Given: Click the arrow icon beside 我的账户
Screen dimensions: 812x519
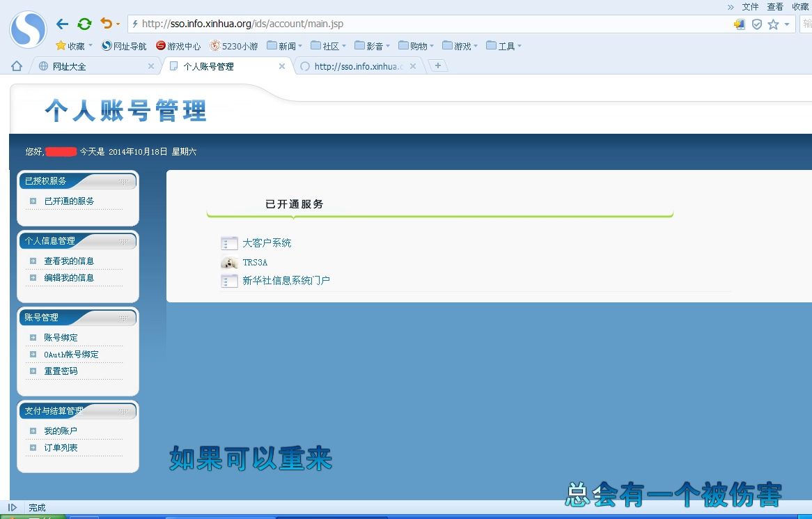Looking at the screenshot, I should tap(33, 431).
